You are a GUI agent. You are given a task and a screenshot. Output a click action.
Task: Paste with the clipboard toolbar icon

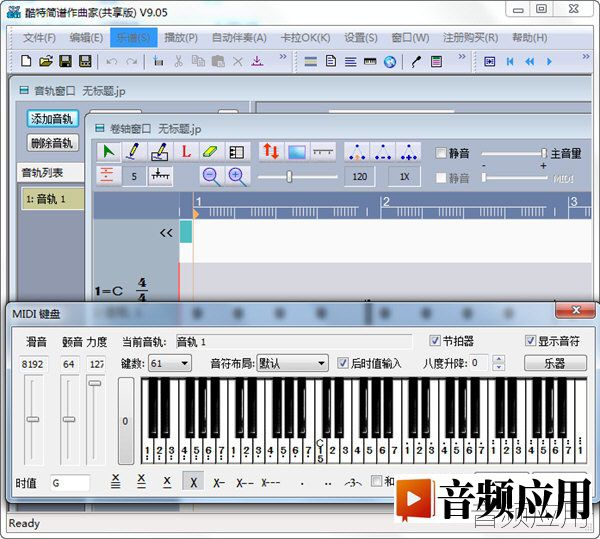pyautogui.click(x=218, y=61)
